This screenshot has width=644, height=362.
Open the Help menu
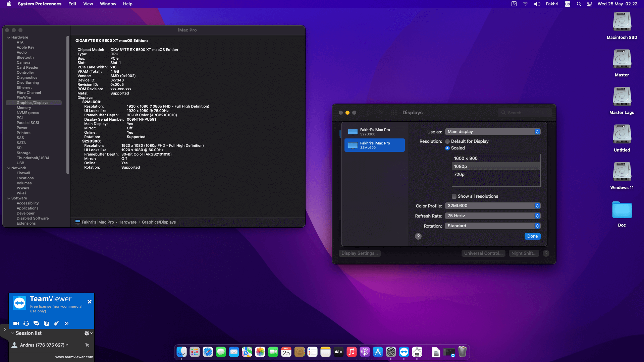pos(127,4)
